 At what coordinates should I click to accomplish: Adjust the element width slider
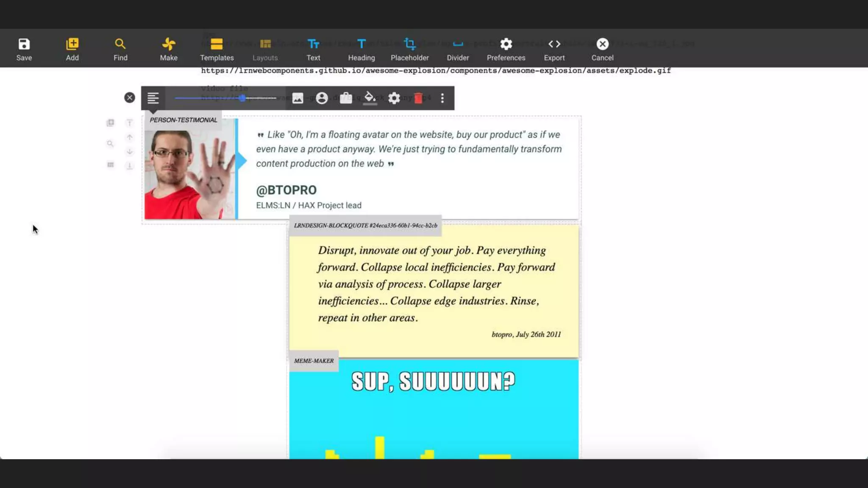click(x=242, y=98)
